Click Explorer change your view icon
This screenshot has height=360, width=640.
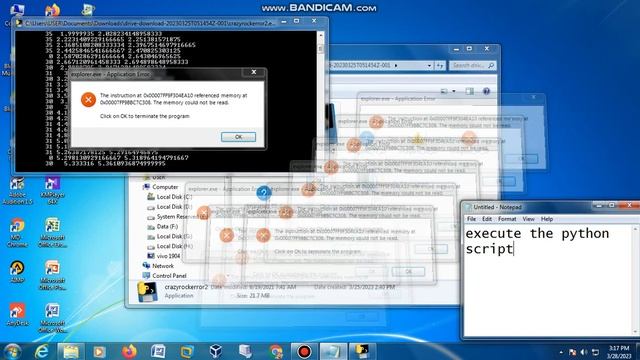[444, 91]
